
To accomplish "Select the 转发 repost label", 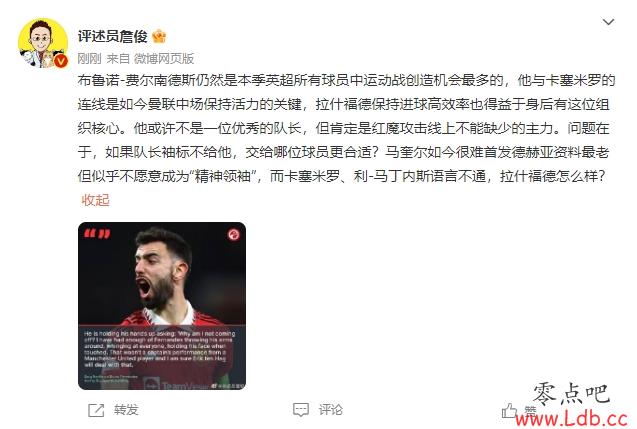I will pos(126,410).
